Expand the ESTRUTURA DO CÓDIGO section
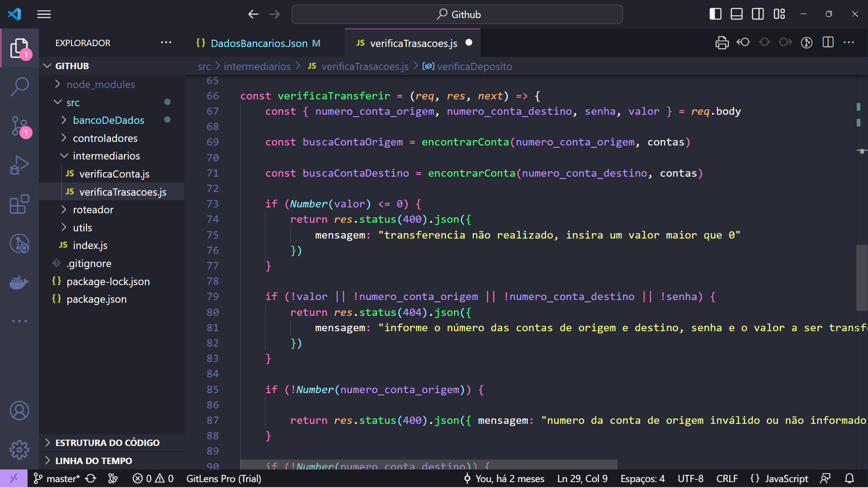Image resolution: width=868 pixels, height=488 pixels. [x=107, y=443]
